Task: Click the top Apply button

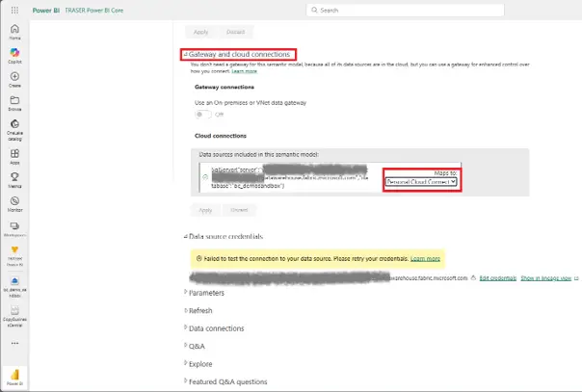Action: click(200, 32)
